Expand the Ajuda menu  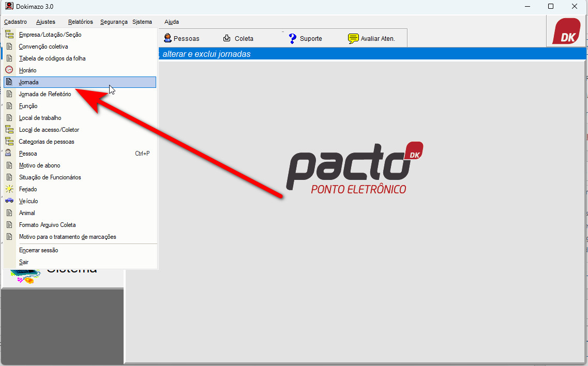(x=171, y=22)
